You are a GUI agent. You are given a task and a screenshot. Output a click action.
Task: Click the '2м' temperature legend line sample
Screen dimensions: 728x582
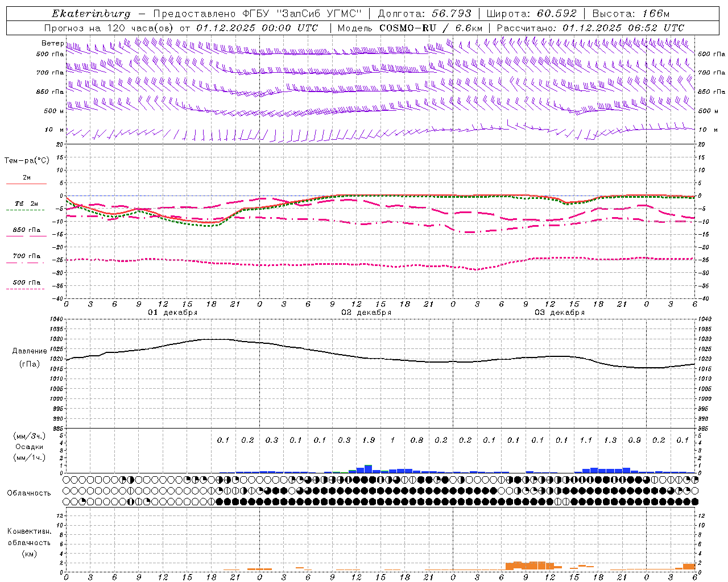26,184
